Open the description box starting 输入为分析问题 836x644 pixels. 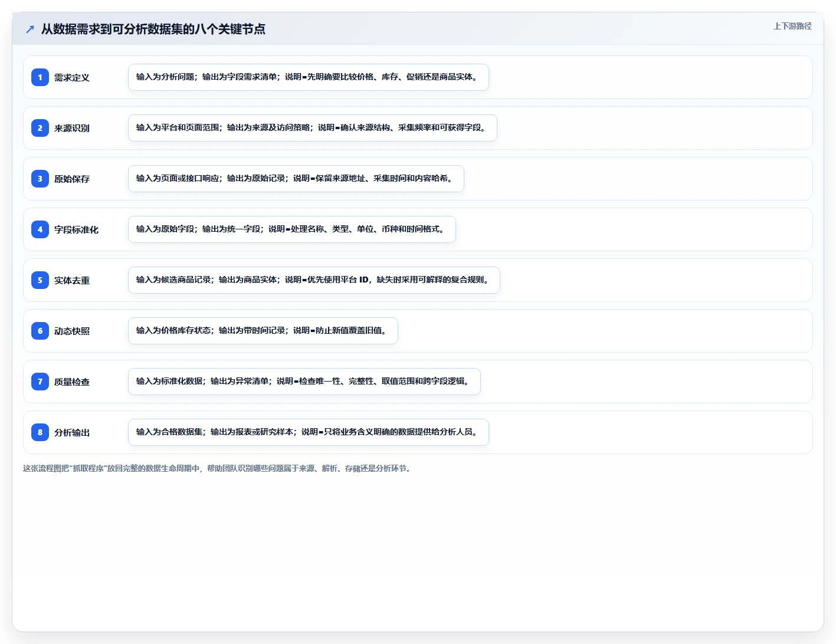pyautogui.click(x=309, y=77)
